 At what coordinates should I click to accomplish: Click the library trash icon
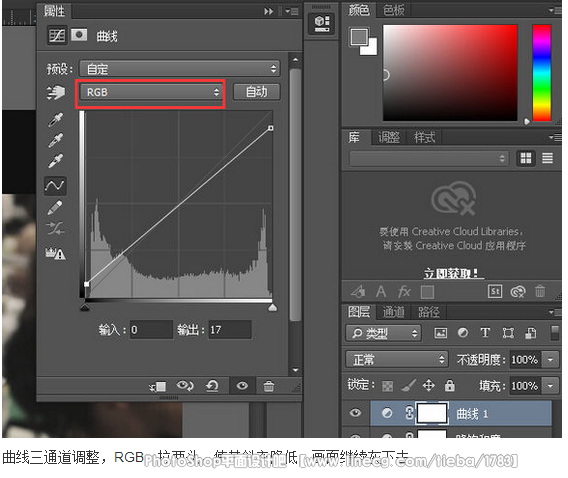click(x=540, y=291)
